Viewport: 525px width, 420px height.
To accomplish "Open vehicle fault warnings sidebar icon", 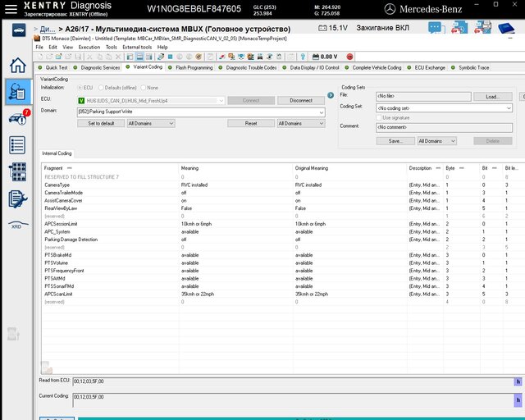I will 19,117.
